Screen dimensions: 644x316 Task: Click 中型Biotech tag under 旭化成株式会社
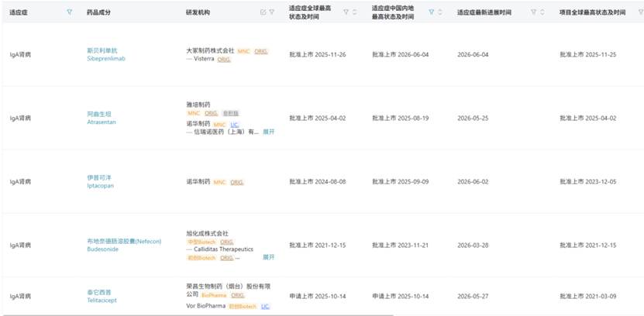pyautogui.click(x=201, y=242)
